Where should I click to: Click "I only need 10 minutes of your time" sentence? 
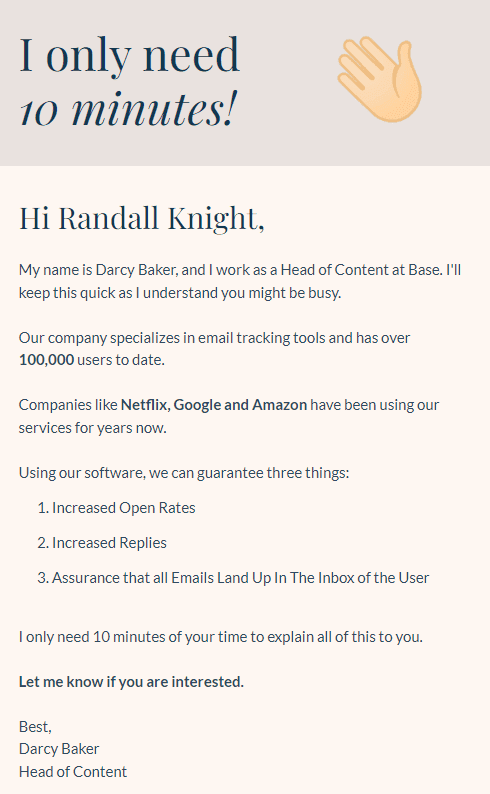click(142, 637)
